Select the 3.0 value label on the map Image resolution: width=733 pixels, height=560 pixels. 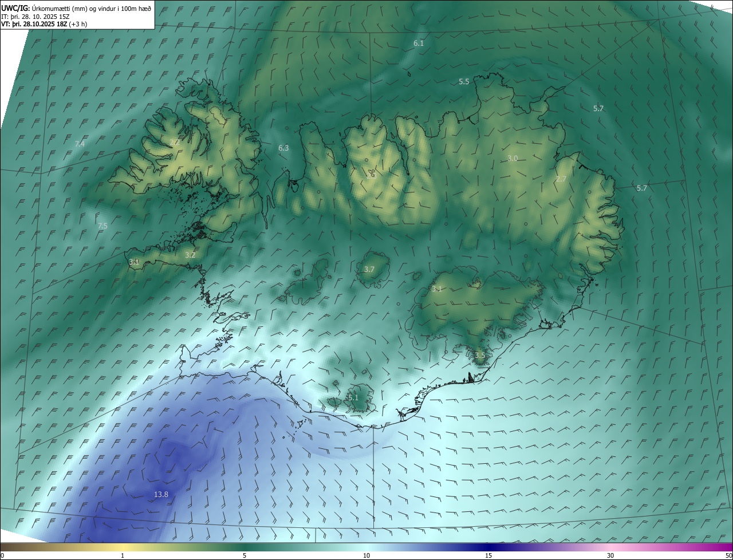coord(513,158)
